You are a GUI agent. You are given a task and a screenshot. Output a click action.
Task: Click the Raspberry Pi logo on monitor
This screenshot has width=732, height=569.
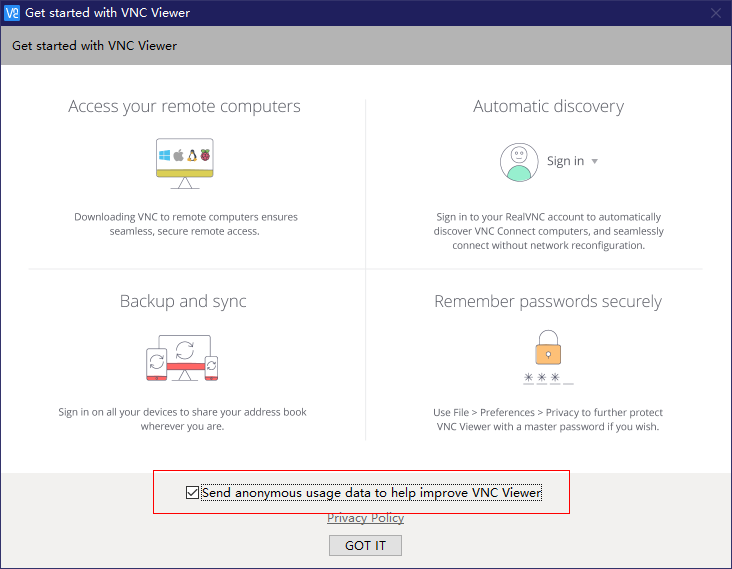pos(205,155)
